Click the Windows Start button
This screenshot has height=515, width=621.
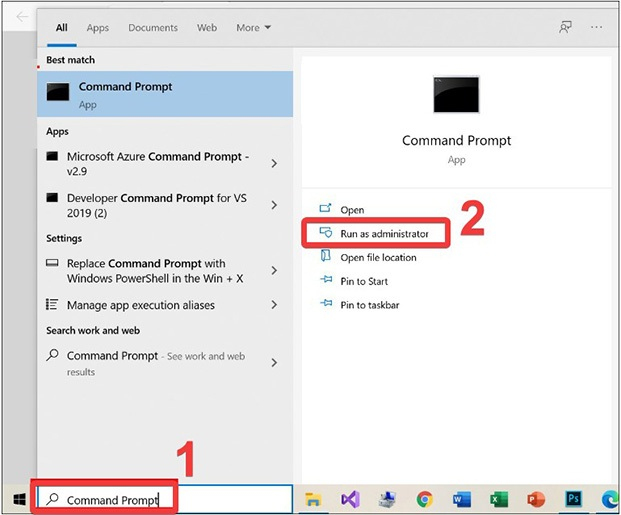[17, 499]
